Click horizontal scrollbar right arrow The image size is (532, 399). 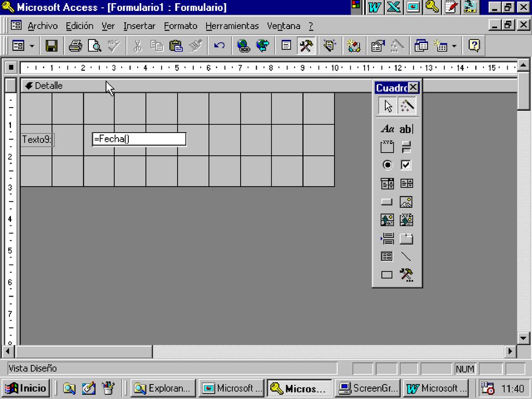(x=510, y=352)
